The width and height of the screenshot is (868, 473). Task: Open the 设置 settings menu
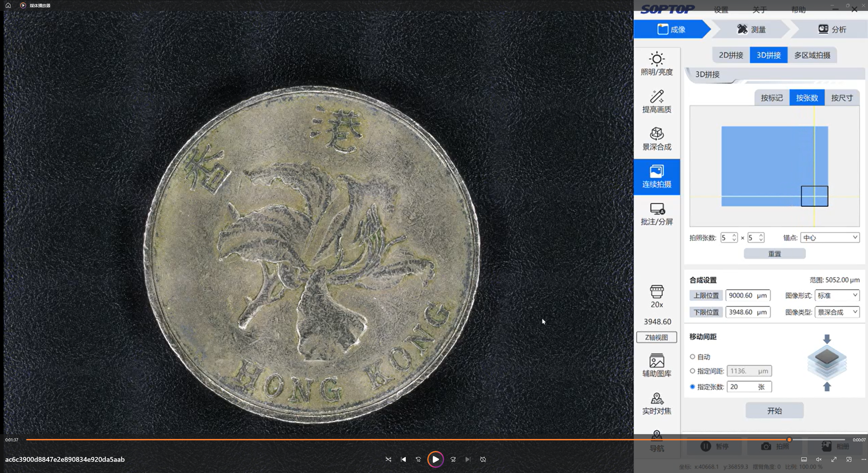pyautogui.click(x=721, y=10)
